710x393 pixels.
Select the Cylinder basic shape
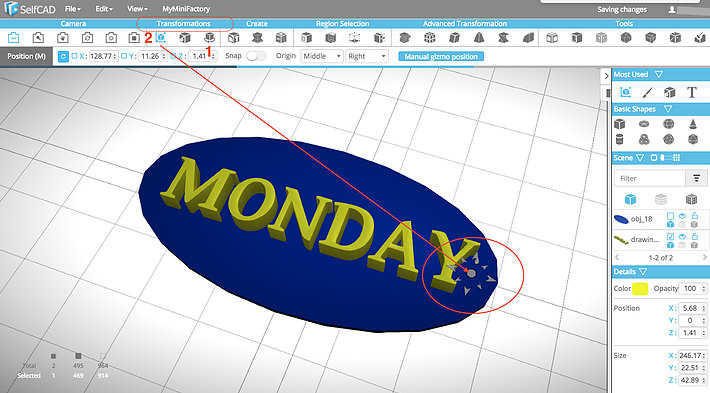coord(619,139)
